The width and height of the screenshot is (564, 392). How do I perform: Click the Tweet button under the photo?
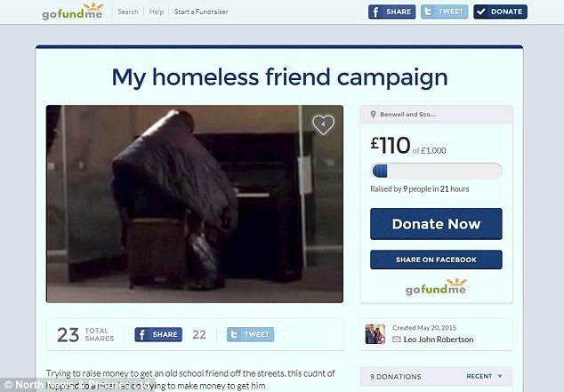click(x=250, y=334)
